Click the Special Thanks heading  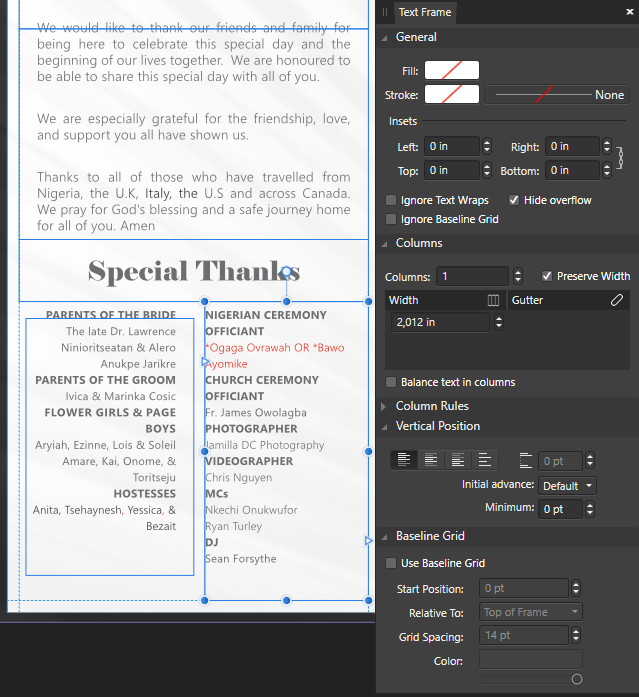point(194,271)
